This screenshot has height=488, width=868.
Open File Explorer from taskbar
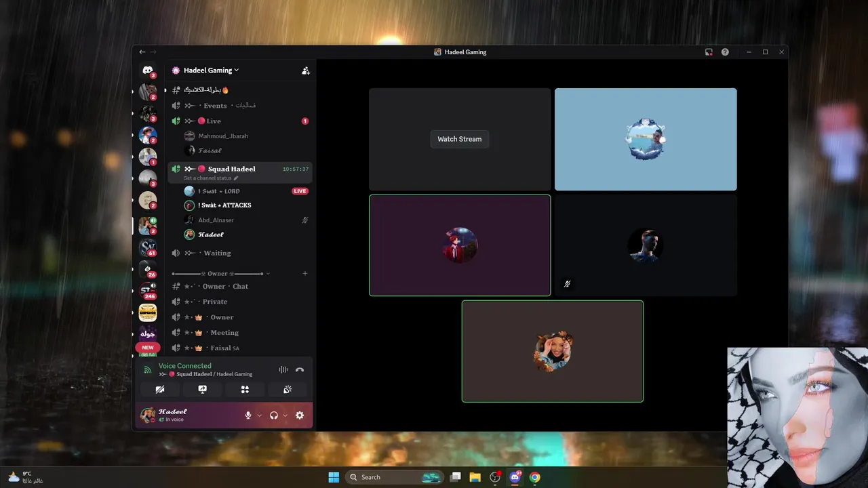(x=475, y=477)
